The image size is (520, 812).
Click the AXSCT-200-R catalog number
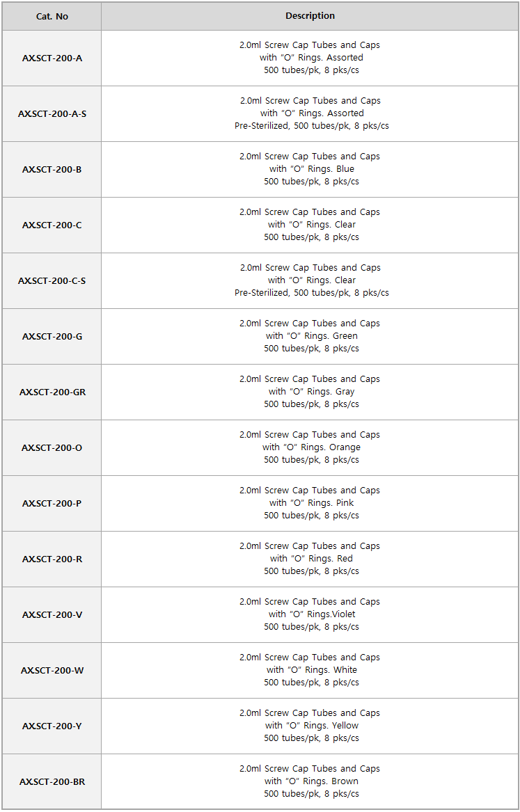(x=52, y=559)
